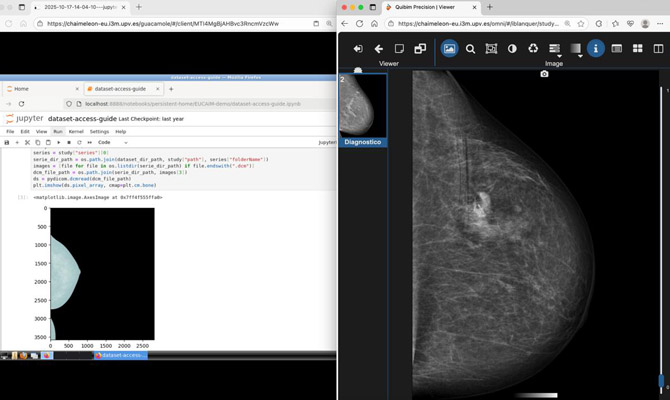The image size is (670, 400).
Task: Toggle the split two-column view icon
Action: 658,48
